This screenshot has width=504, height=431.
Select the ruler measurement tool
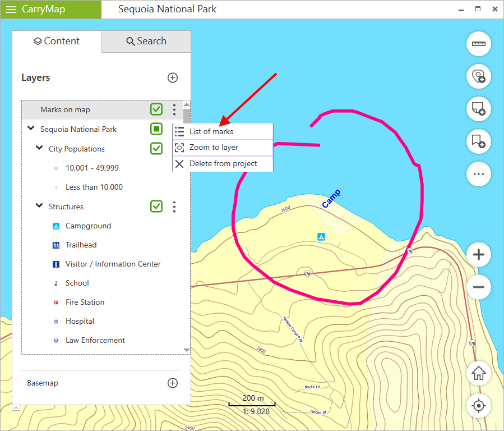click(x=478, y=44)
